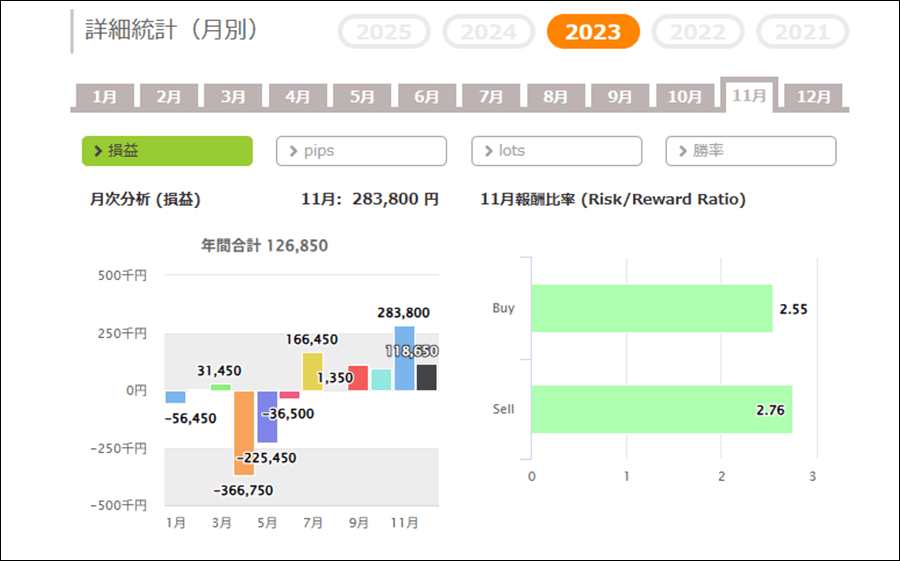Click the highlighted 2023 year button
Screen dimensions: 900x561
(x=593, y=32)
